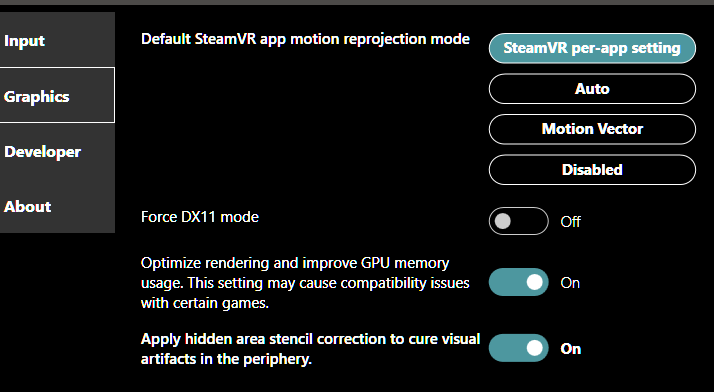This screenshot has width=714, height=392.
Task: Click the hidden area stencil correction description
Action: pyautogui.click(x=311, y=349)
